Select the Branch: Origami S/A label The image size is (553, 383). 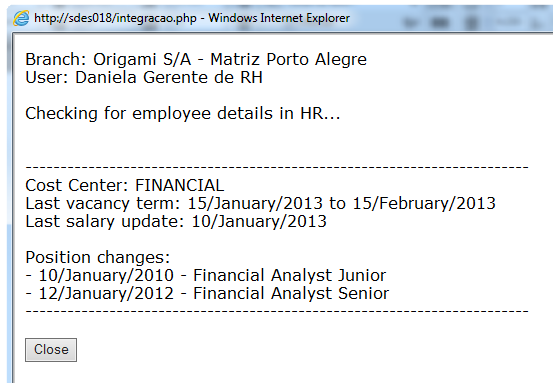click(108, 60)
